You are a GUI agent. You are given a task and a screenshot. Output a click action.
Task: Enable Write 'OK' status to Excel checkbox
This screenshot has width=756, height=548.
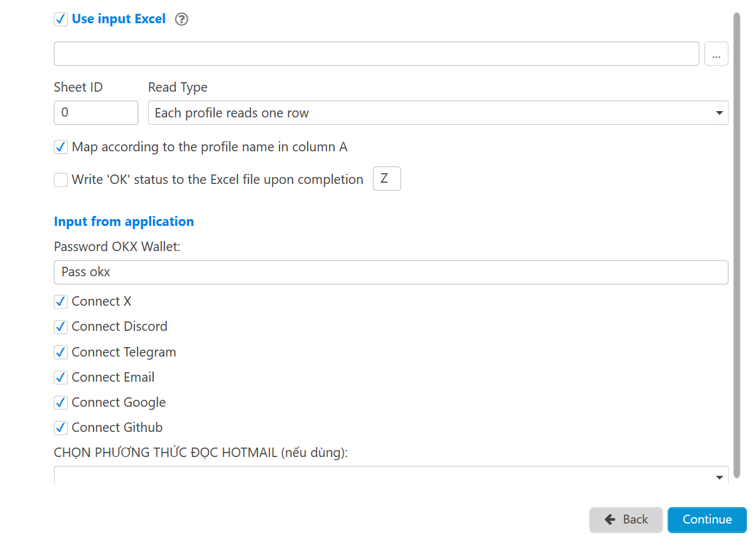[61, 180]
